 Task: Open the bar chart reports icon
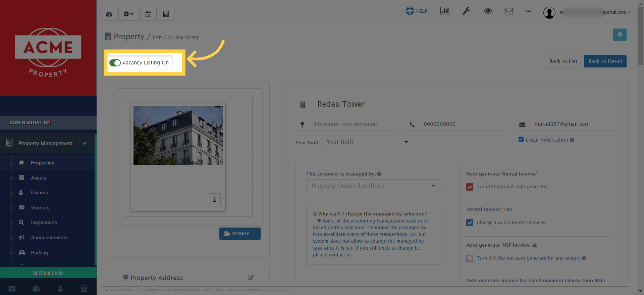445,11
